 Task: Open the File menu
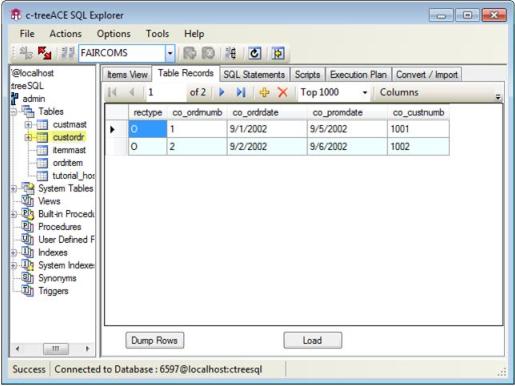point(27,34)
